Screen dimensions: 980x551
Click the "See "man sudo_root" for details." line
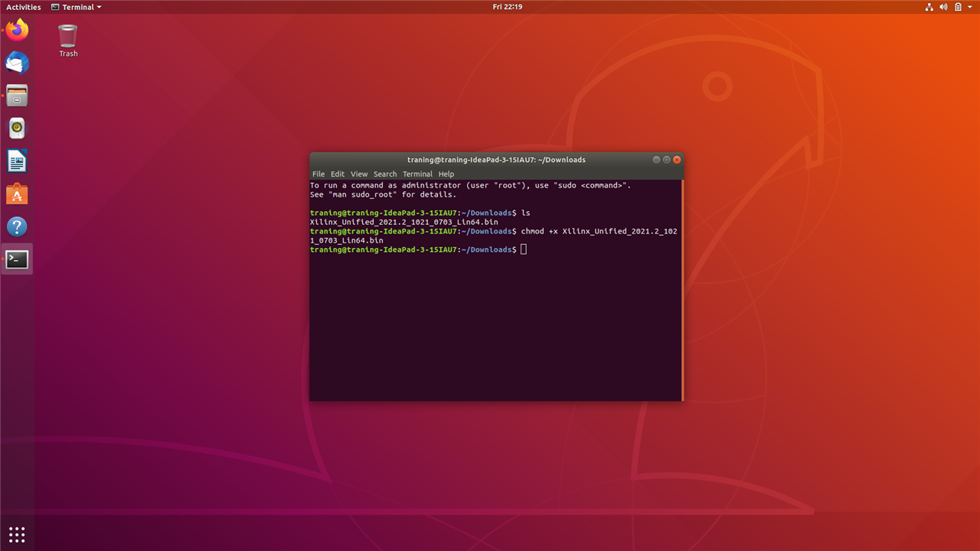pyautogui.click(x=383, y=194)
